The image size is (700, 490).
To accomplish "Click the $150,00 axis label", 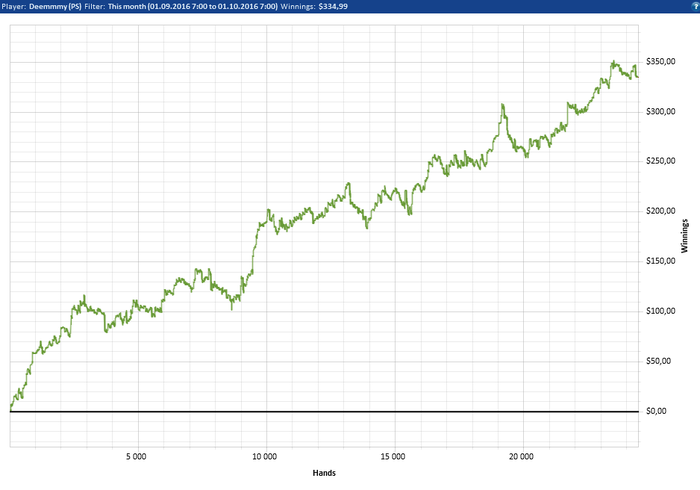I will pos(661,261).
